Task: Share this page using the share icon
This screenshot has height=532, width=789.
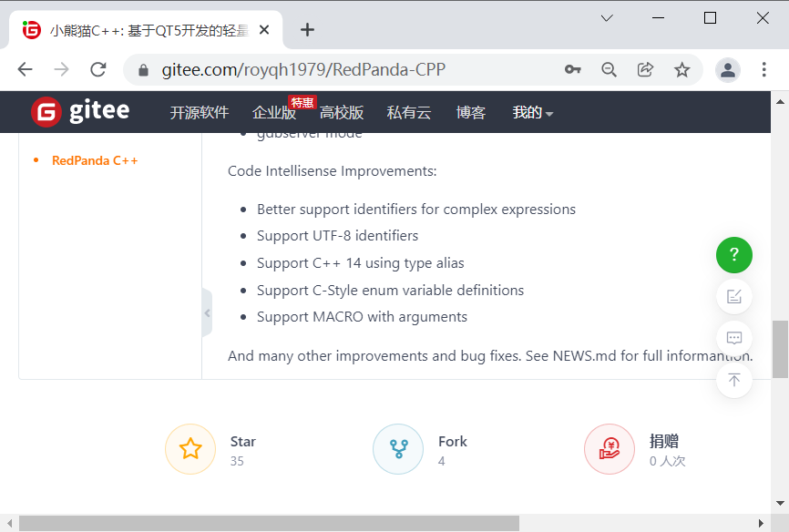Action: 645,69
